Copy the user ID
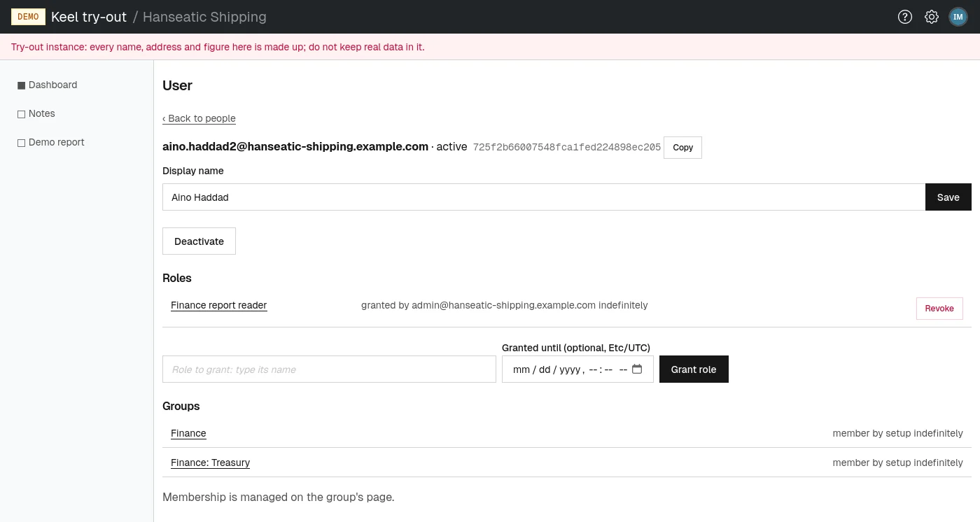The width and height of the screenshot is (980, 522). point(682,148)
